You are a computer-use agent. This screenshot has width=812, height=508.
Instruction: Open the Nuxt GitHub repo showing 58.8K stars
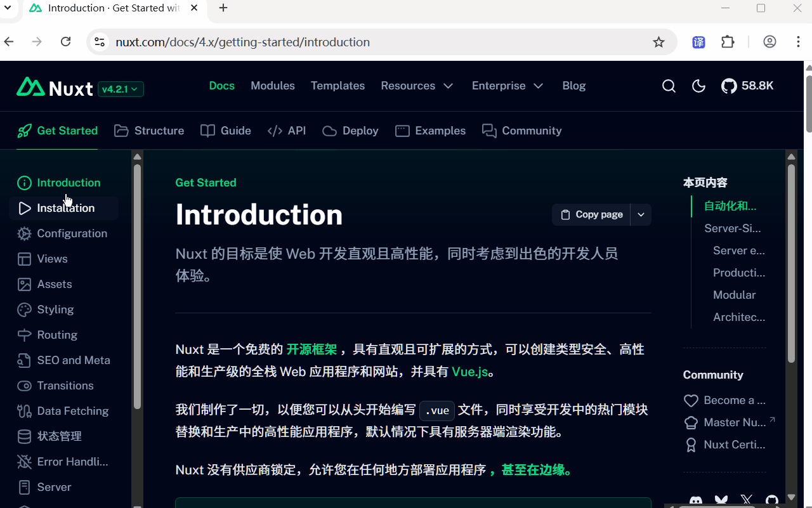pyautogui.click(x=747, y=86)
